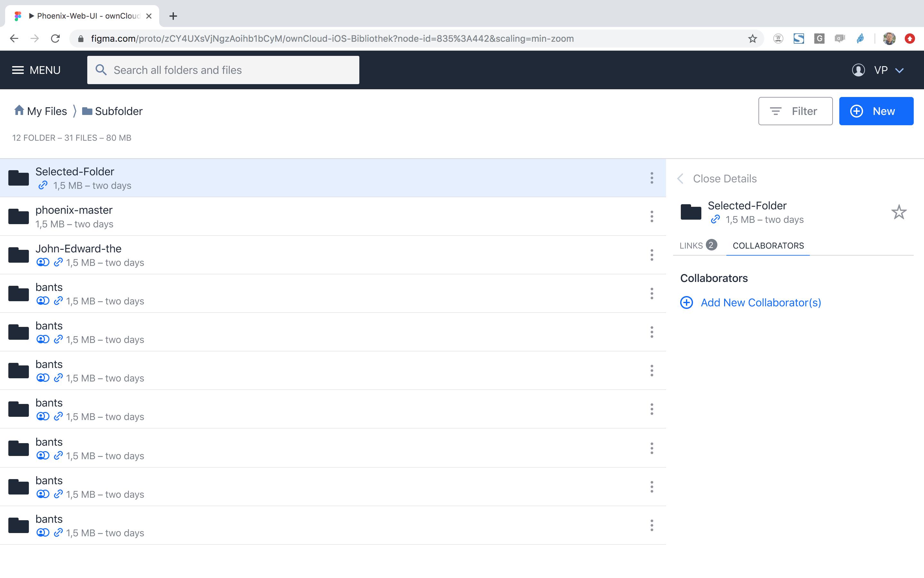Bookmark page with the address bar star
This screenshot has width=924, height=578.
coord(752,39)
